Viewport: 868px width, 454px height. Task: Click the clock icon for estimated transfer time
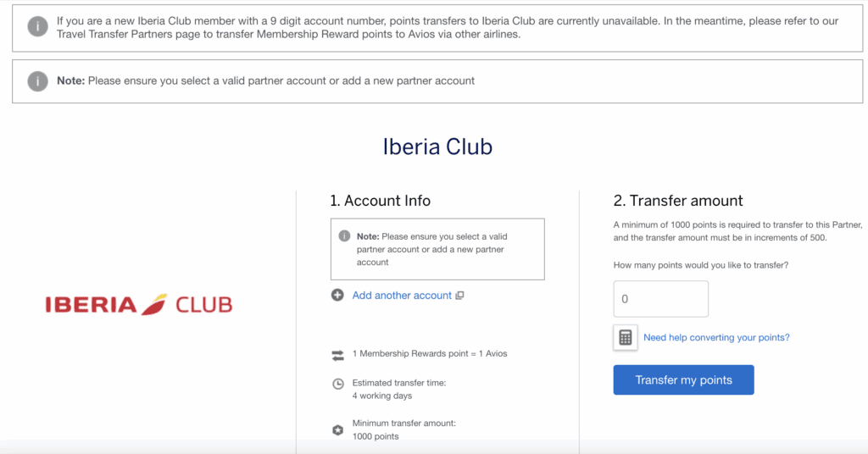tap(337, 384)
